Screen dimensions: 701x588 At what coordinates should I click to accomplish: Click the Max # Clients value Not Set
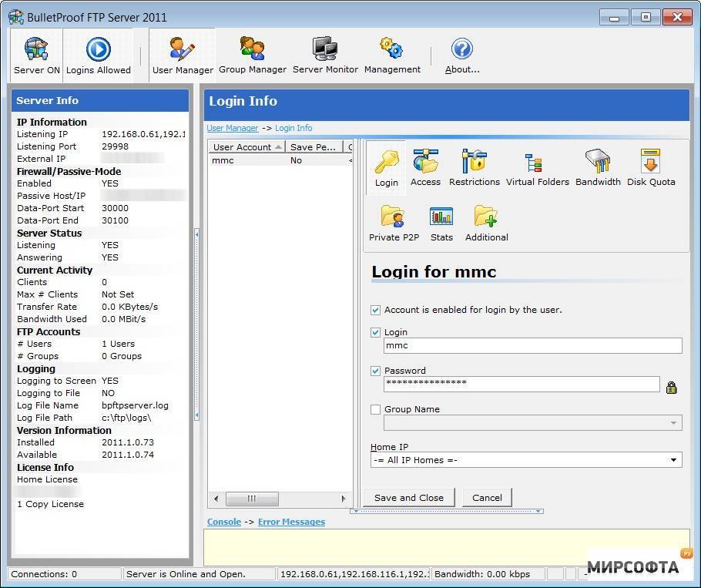[x=118, y=294]
